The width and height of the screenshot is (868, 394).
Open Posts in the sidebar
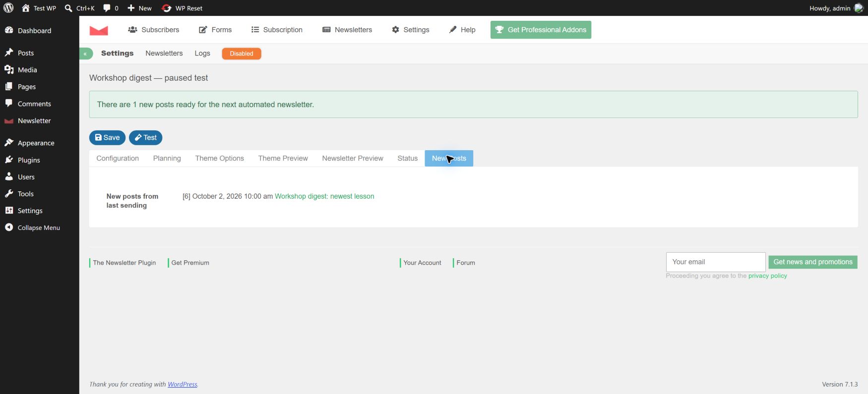point(40,53)
